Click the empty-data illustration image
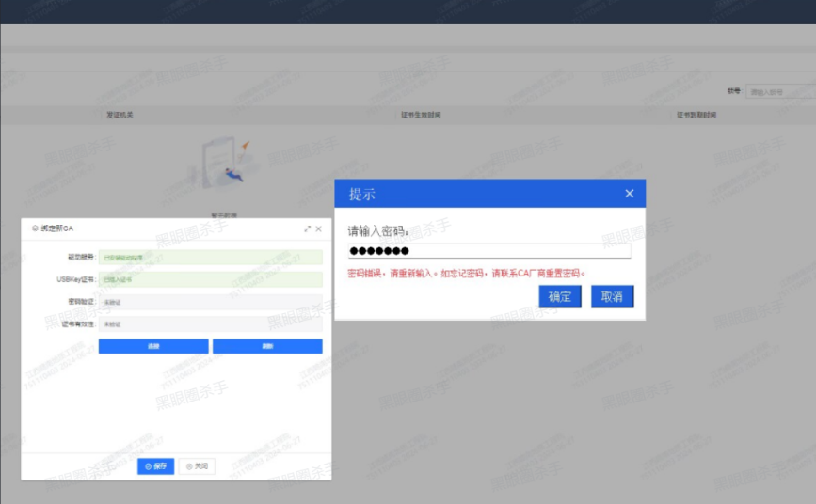 (223, 162)
